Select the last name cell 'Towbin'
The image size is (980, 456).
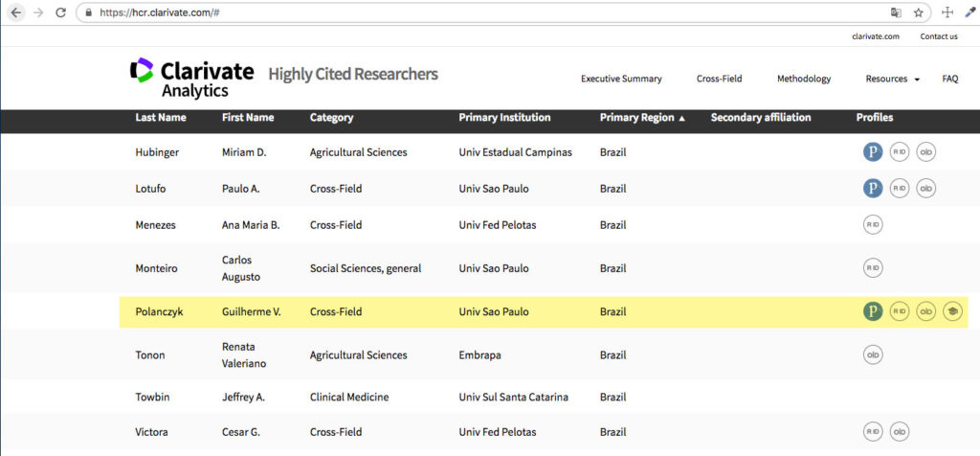click(x=150, y=397)
